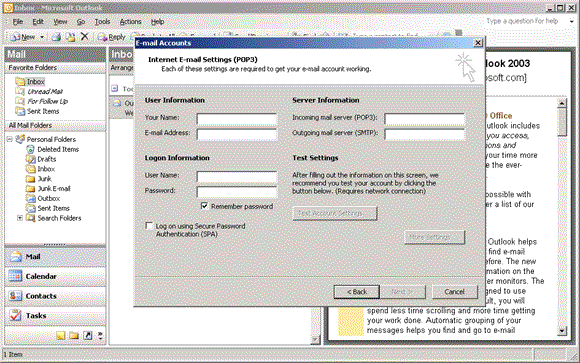Click the Notes icon at pane bottom
Screen dimensions: 580x363
[x=61, y=336]
